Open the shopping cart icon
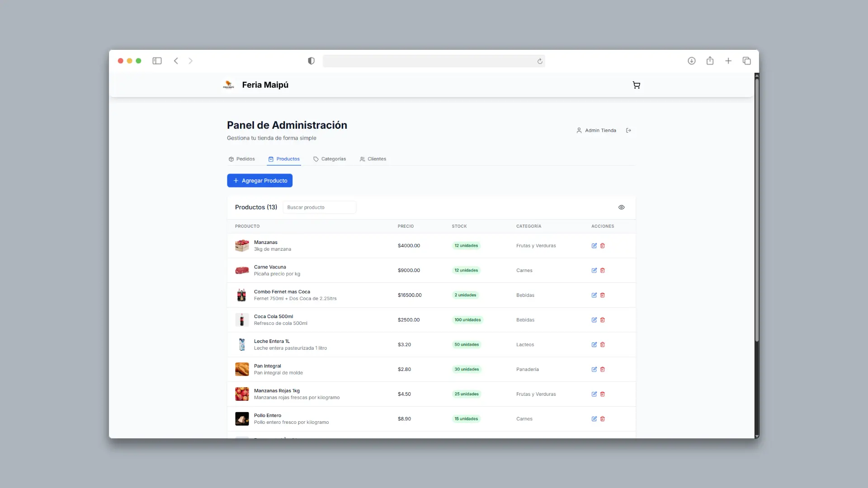This screenshot has height=488, width=868. (636, 85)
